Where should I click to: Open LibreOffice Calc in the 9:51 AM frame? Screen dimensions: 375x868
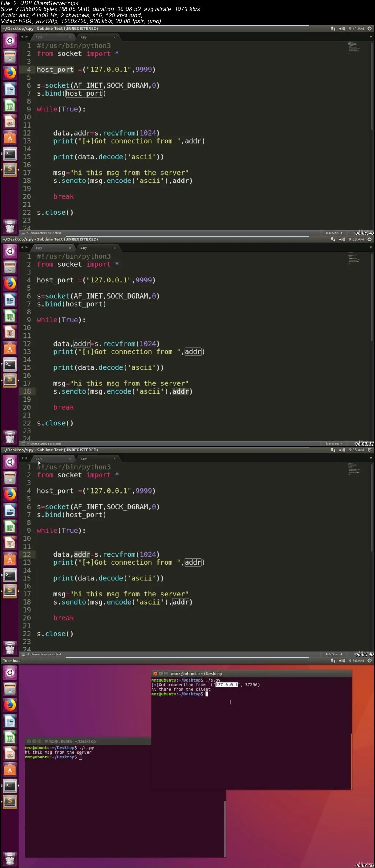pos(10,106)
